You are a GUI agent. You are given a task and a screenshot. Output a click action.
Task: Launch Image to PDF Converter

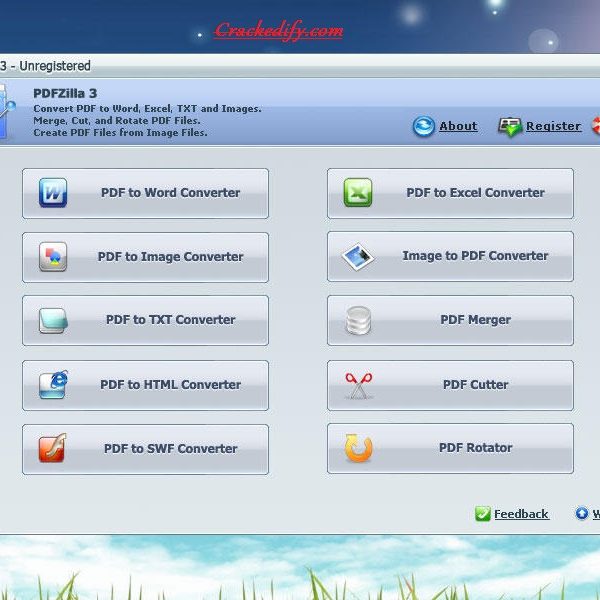[450, 257]
